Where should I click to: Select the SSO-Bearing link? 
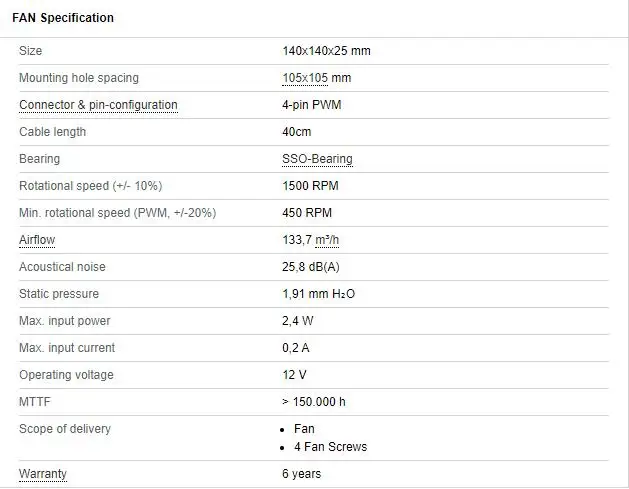coord(317,159)
